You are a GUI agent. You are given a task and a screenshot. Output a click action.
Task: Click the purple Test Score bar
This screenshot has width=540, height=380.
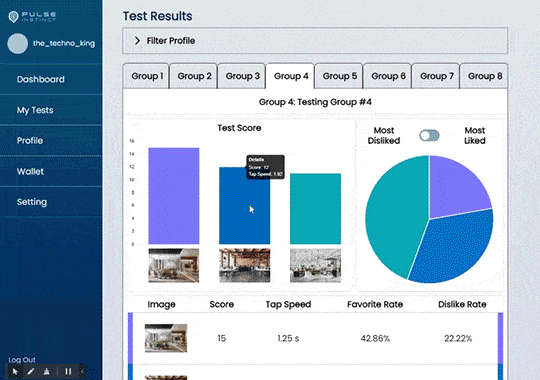pos(174,196)
